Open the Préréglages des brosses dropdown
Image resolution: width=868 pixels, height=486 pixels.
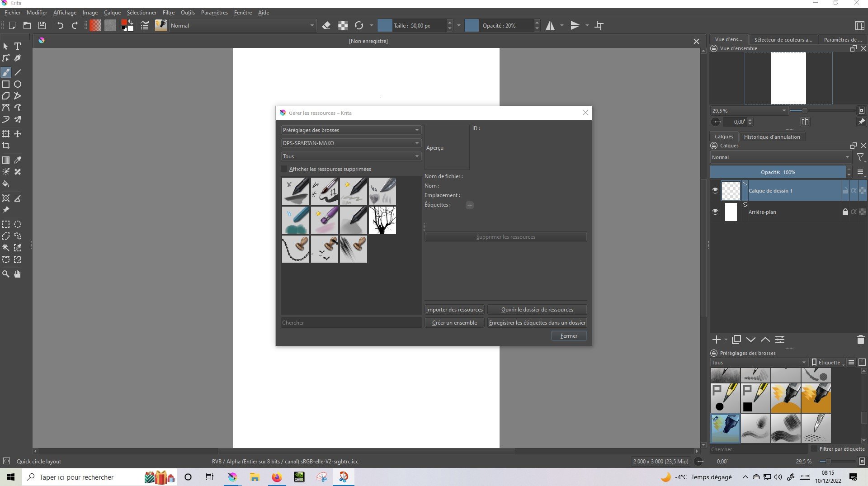click(351, 130)
